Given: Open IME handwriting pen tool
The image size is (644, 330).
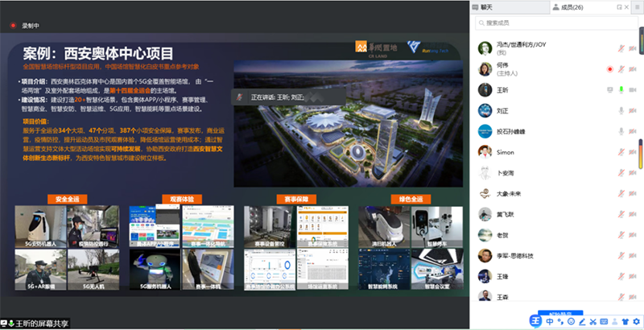Looking at the screenshot, I should [x=582, y=322].
